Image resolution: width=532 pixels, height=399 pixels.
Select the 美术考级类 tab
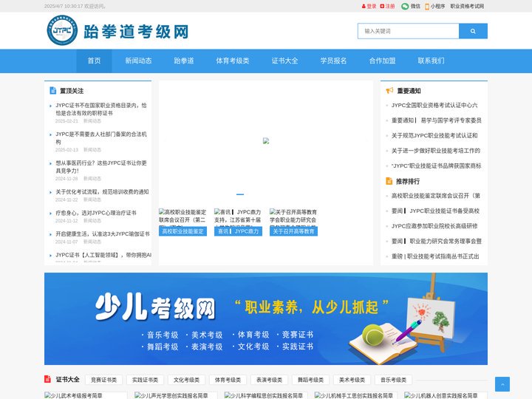352,380
